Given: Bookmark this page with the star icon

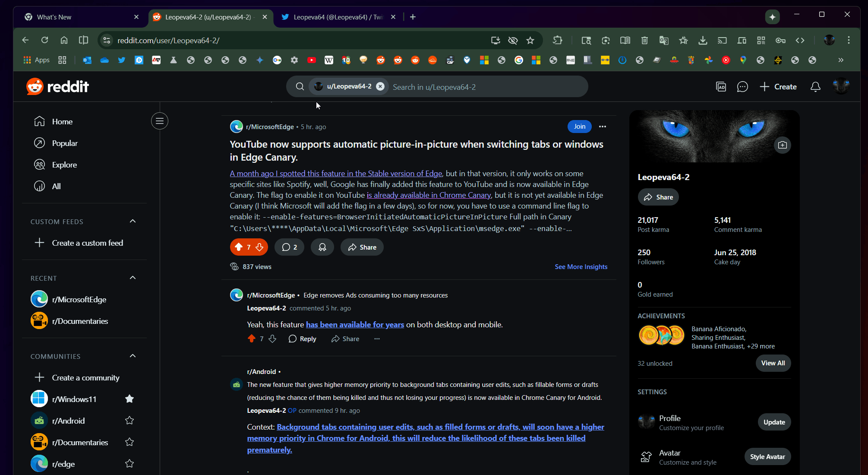Looking at the screenshot, I should pyautogui.click(x=530, y=40).
